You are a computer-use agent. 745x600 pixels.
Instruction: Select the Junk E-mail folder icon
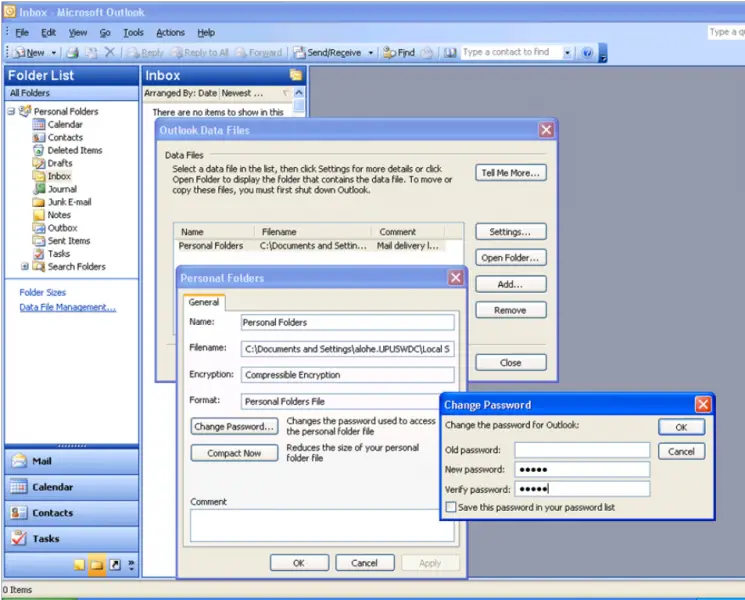38,202
